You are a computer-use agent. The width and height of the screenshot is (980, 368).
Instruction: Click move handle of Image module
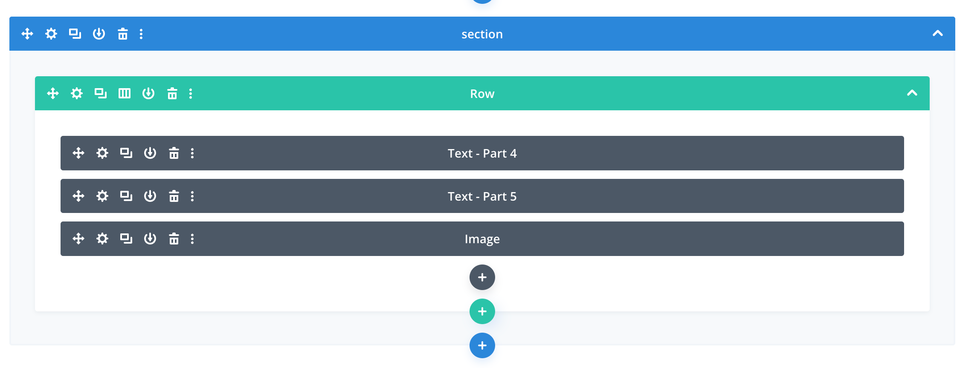[x=78, y=239]
